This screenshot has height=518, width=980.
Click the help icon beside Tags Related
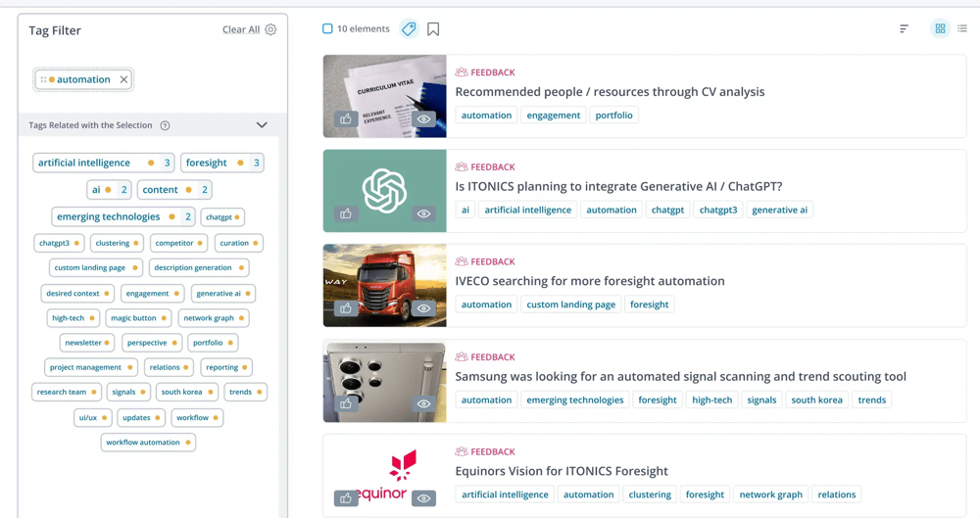click(165, 125)
